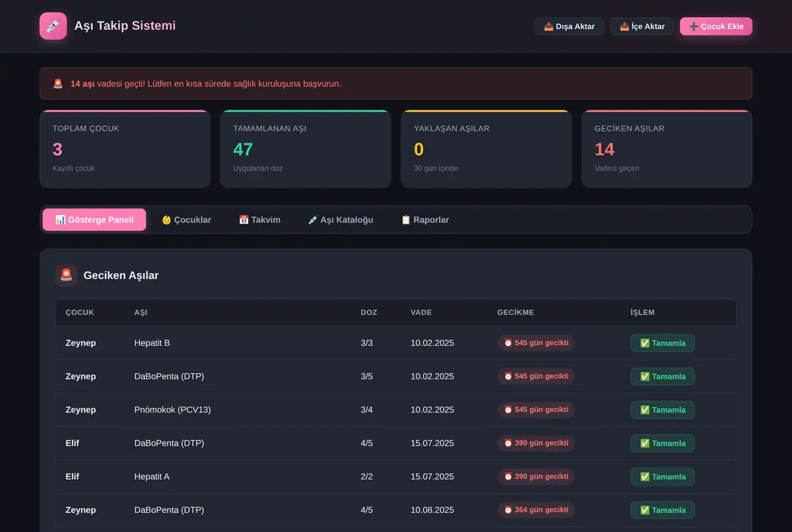Open the Raporlar tab

[x=425, y=220]
